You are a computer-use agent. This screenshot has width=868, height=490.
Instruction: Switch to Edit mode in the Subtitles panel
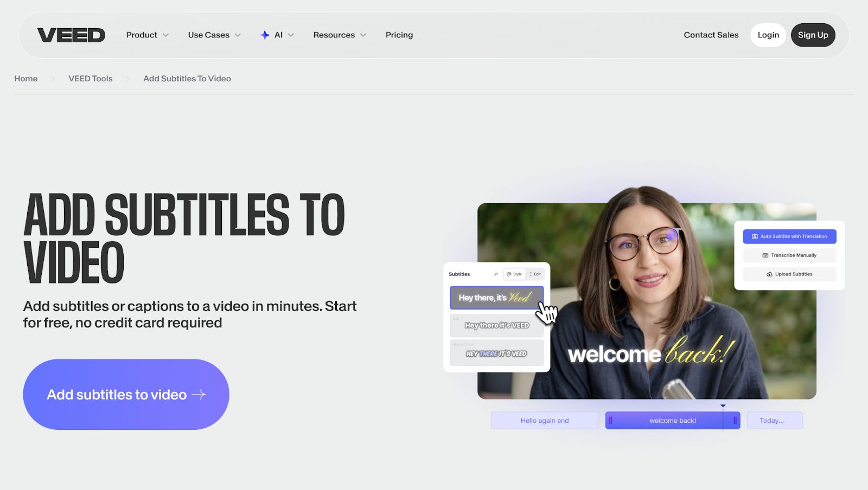tap(534, 274)
